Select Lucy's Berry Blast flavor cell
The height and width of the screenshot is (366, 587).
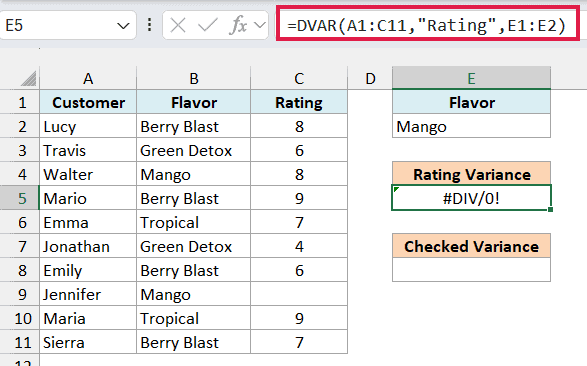[x=194, y=126]
